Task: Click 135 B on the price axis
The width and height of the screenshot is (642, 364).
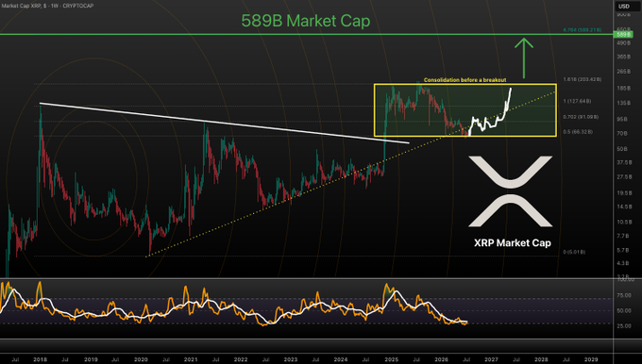Action: click(x=623, y=103)
